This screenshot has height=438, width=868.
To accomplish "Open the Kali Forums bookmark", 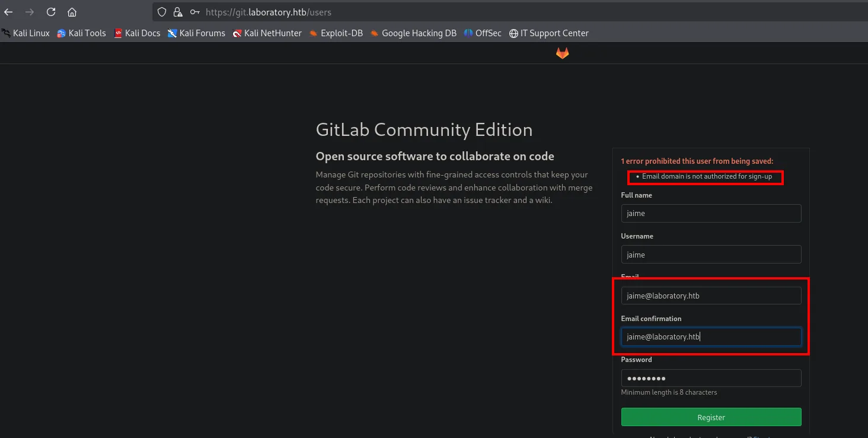I will [x=196, y=33].
